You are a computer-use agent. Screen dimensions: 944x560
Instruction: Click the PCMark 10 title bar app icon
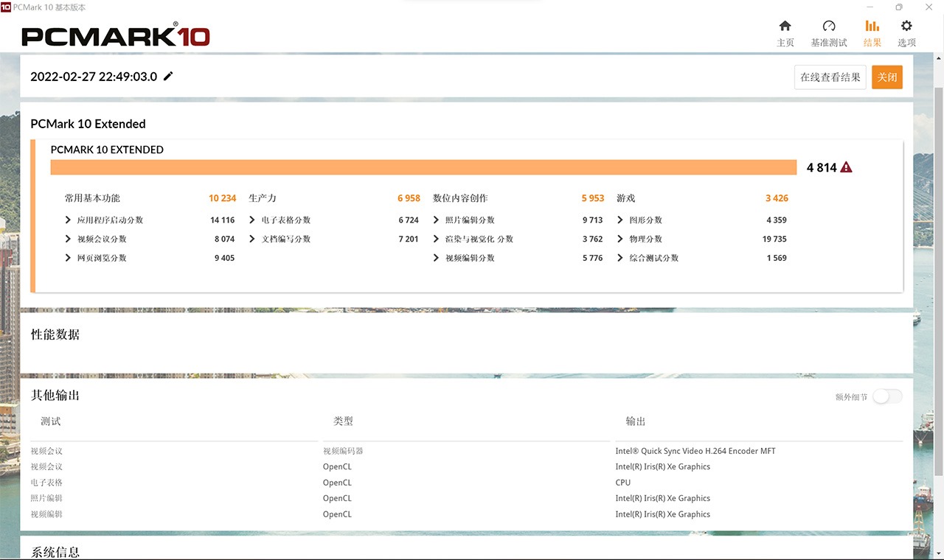[x=6, y=7]
